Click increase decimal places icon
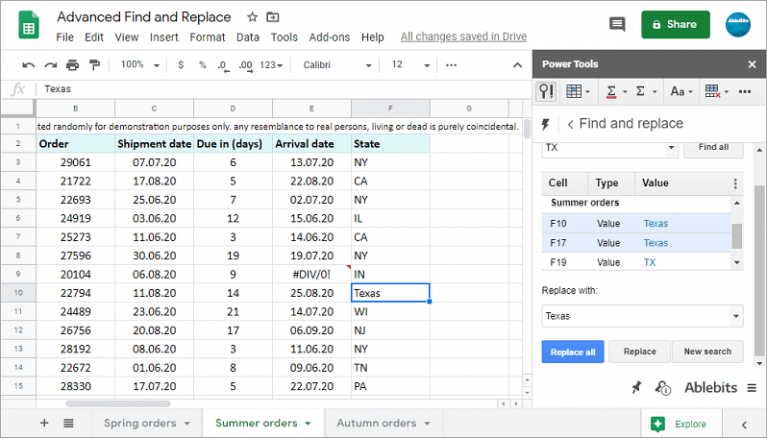The height and width of the screenshot is (438, 767). click(x=246, y=66)
